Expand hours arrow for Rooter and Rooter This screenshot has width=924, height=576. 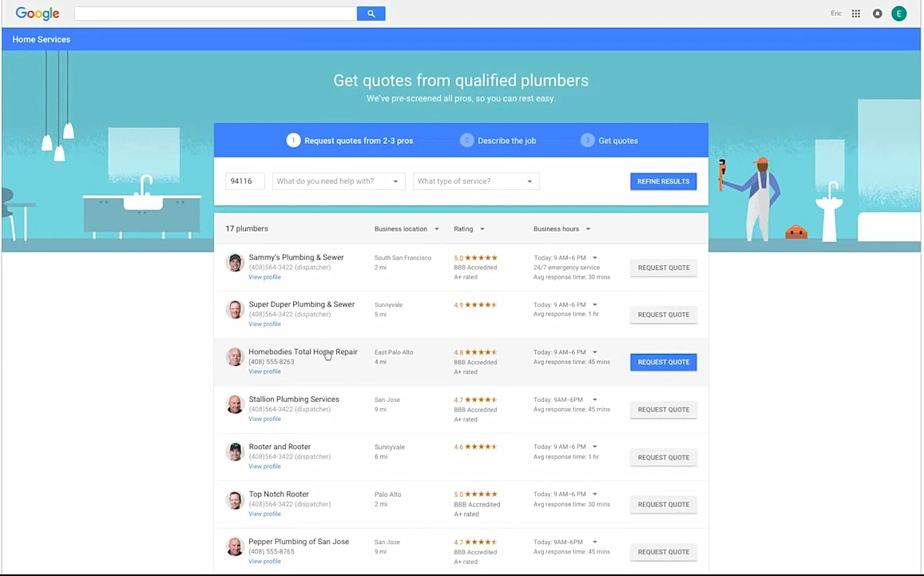click(x=595, y=447)
